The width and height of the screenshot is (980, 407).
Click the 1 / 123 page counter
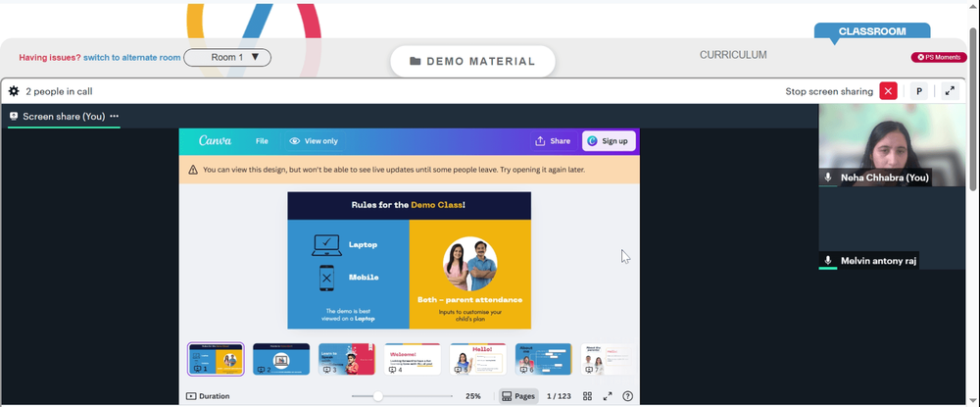click(x=559, y=396)
